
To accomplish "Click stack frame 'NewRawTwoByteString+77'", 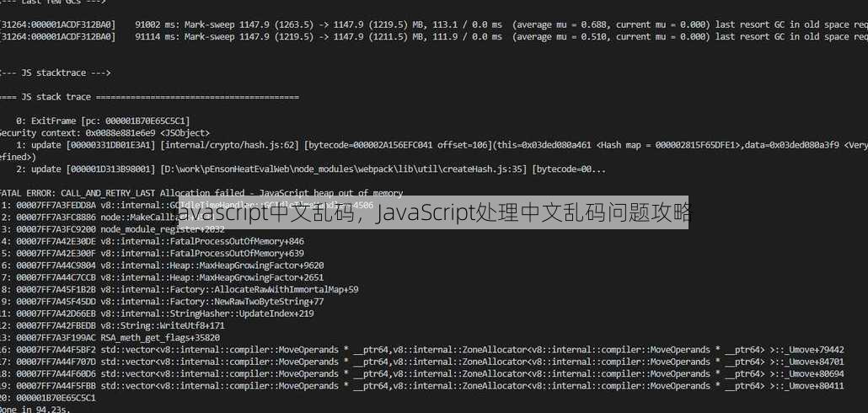I will [x=212, y=302].
